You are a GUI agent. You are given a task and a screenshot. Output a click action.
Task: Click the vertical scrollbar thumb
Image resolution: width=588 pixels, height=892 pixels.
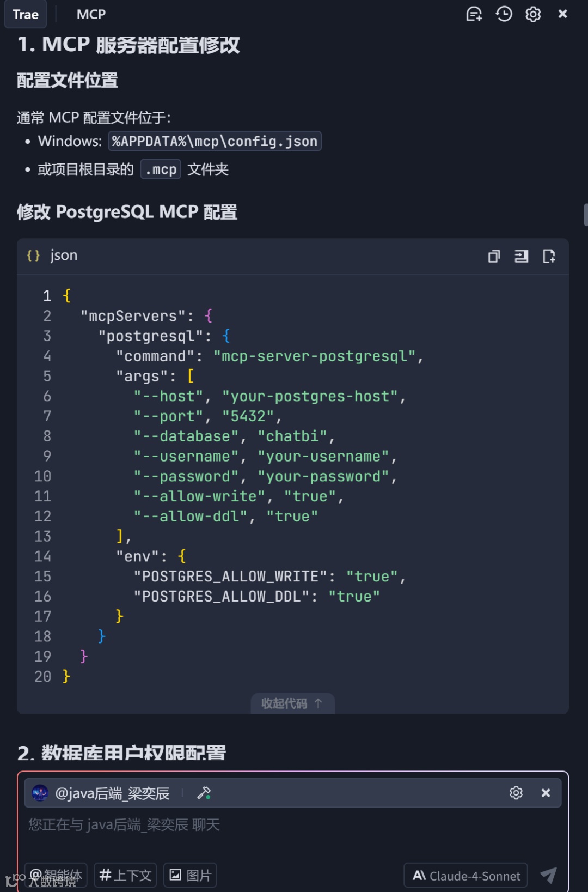[x=585, y=215]
